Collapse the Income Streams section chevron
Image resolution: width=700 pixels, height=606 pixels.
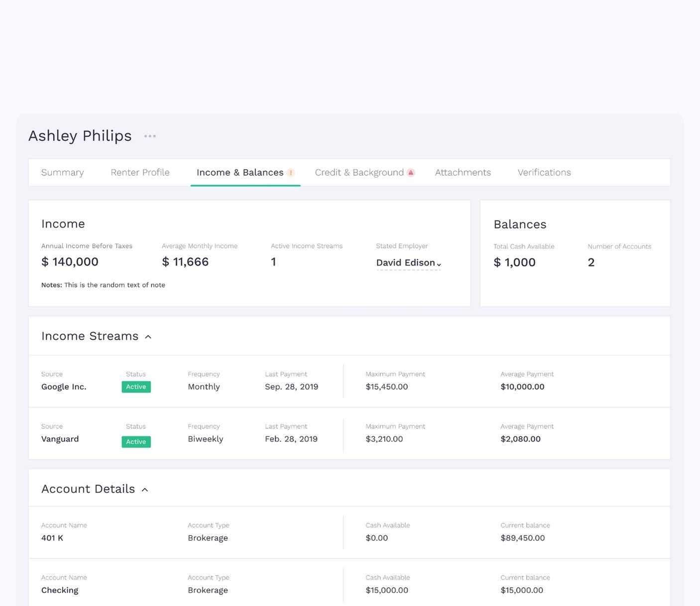coord(148,337)
